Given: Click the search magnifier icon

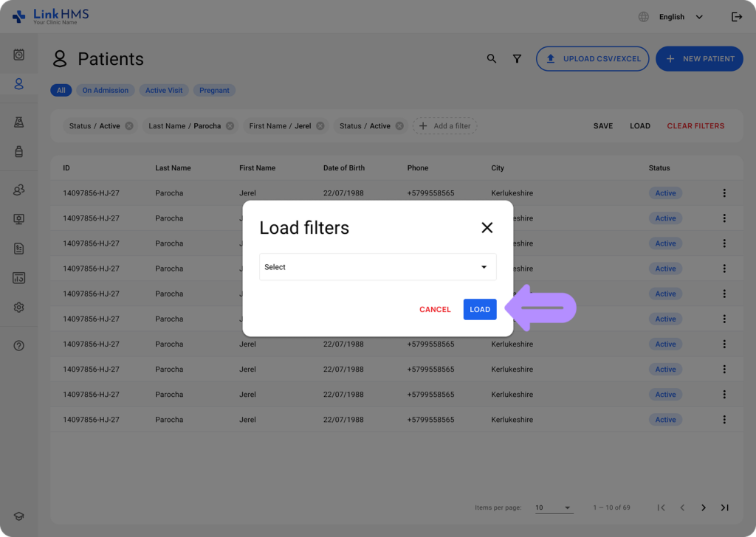Looking at the screenshot, I should pyautogui.click(x=492, y=59).
